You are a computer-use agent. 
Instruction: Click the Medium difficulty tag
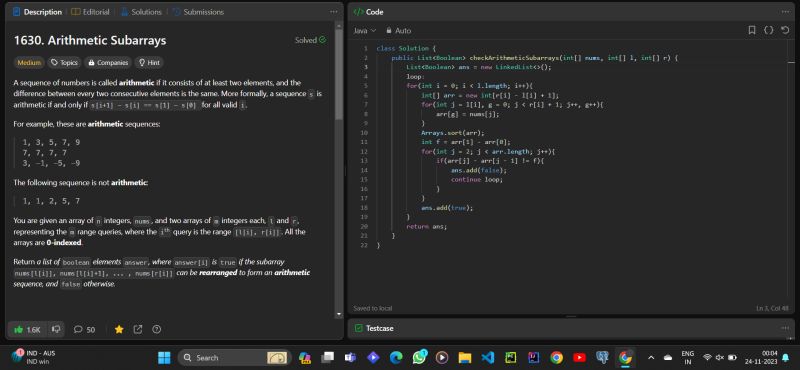coord(29,63)
